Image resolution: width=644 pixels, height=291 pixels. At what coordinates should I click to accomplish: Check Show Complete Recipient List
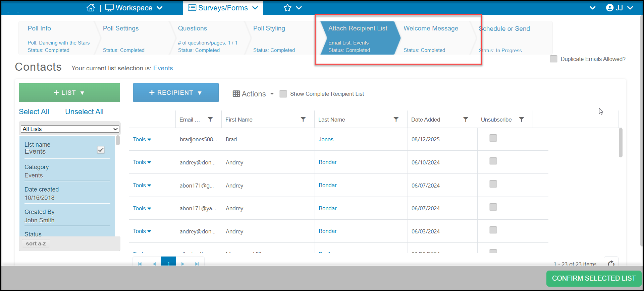pyautogui.click(x=283, y=94)
